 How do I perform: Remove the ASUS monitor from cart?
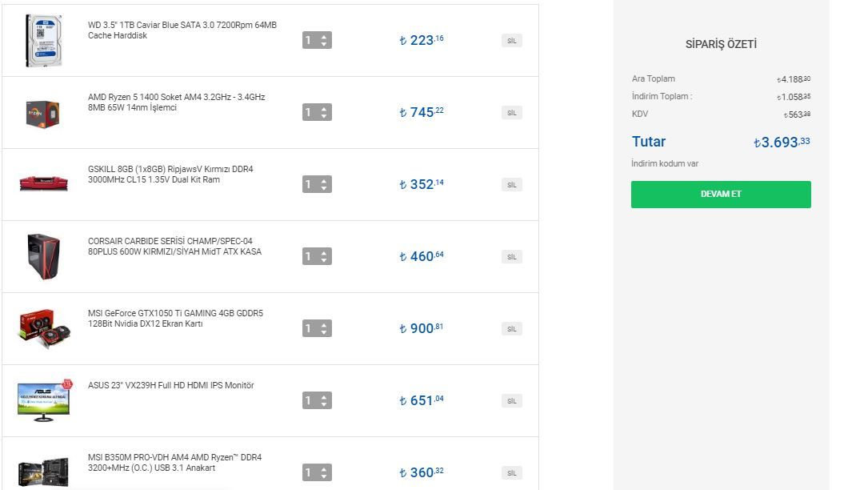(x=511, y=401)
